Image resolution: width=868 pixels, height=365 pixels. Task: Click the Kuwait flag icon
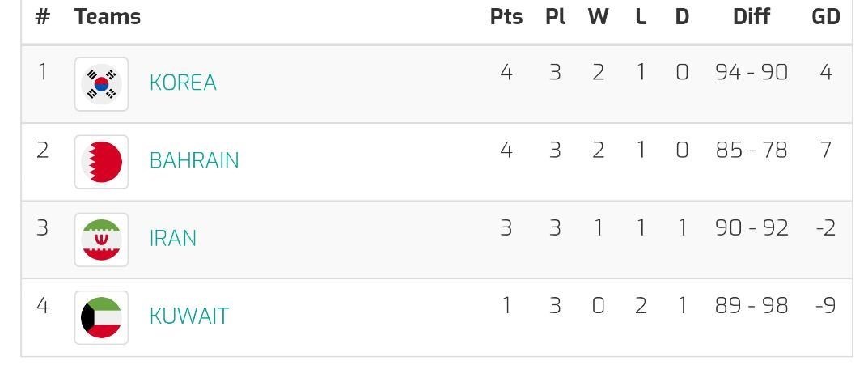click(101, 316)
